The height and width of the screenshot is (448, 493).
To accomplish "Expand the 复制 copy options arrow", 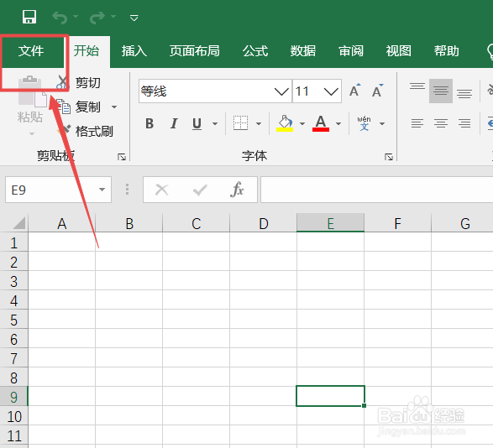I will point(114,107).
